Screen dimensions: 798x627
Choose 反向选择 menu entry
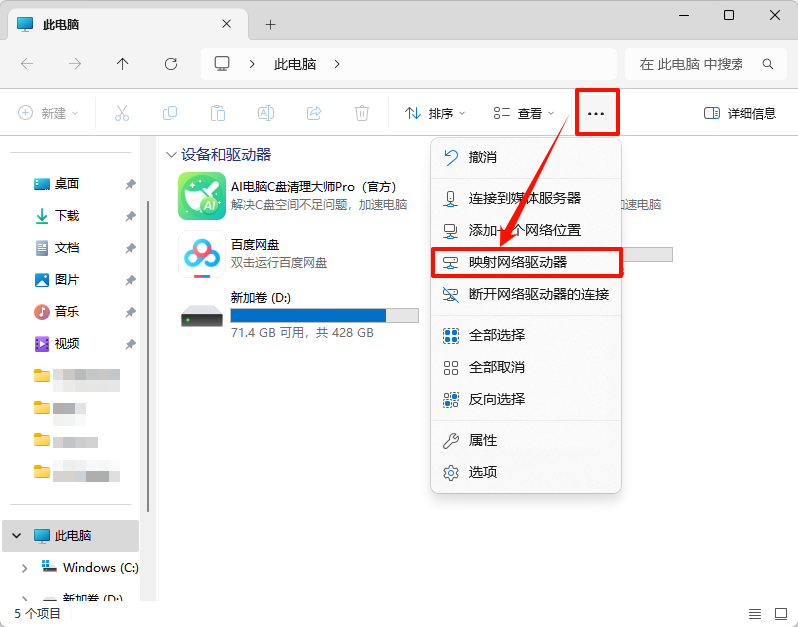(x=526, y=400)
